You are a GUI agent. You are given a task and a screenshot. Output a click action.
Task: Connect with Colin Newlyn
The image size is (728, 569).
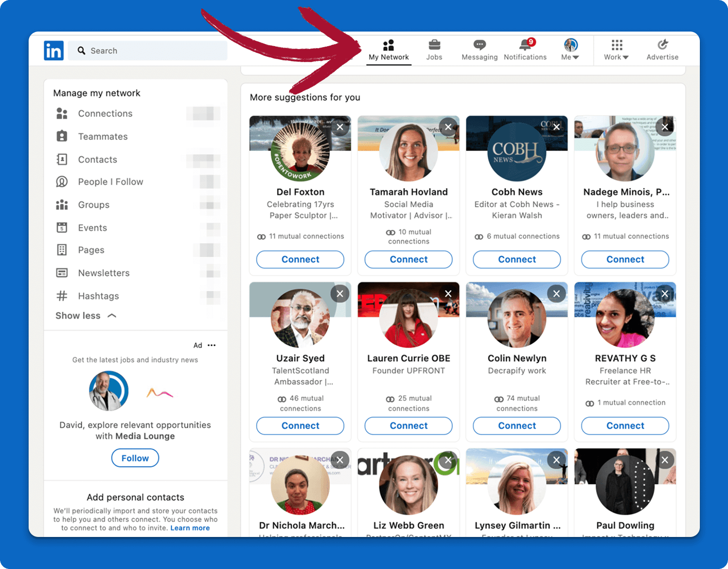pyautogui.click(x=517, y=426)
